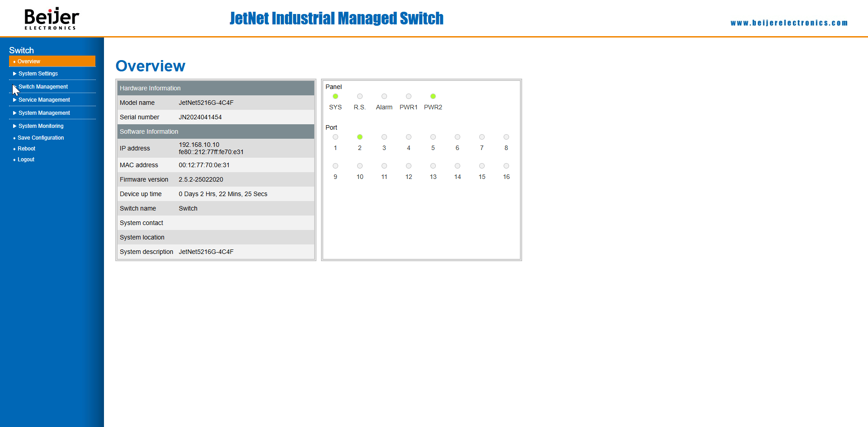Click port 9 LED indicator
Image resolution: width=868 pixels, height=427 pixels.
(335, 166)
